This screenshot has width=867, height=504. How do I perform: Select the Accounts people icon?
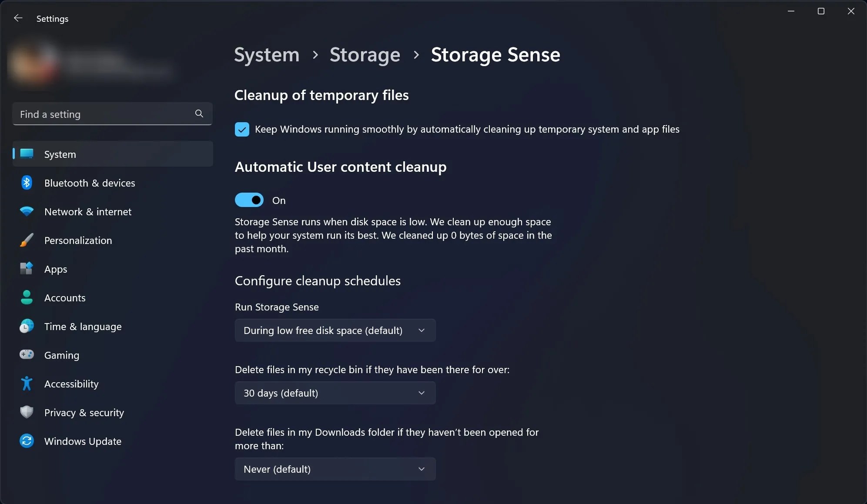26,297
